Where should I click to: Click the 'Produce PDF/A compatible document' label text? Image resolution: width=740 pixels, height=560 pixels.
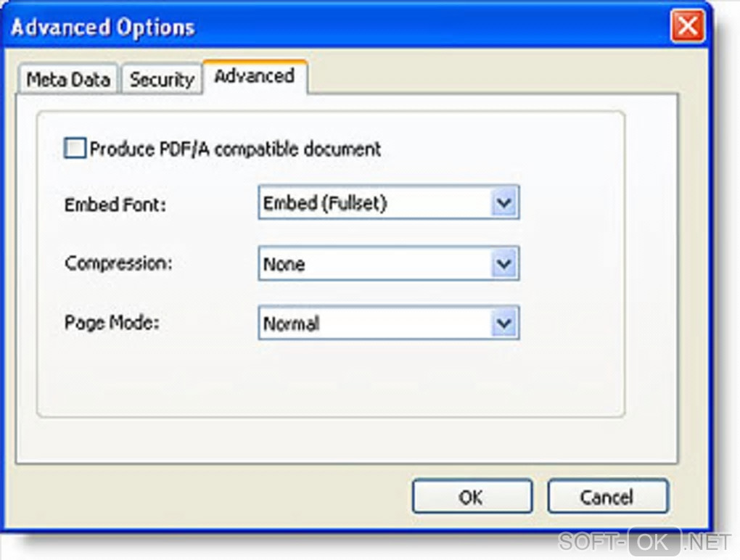235,149
